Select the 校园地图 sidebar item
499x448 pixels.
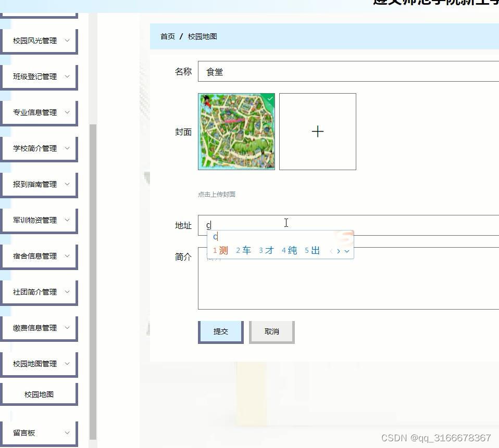tap(39, 394)
